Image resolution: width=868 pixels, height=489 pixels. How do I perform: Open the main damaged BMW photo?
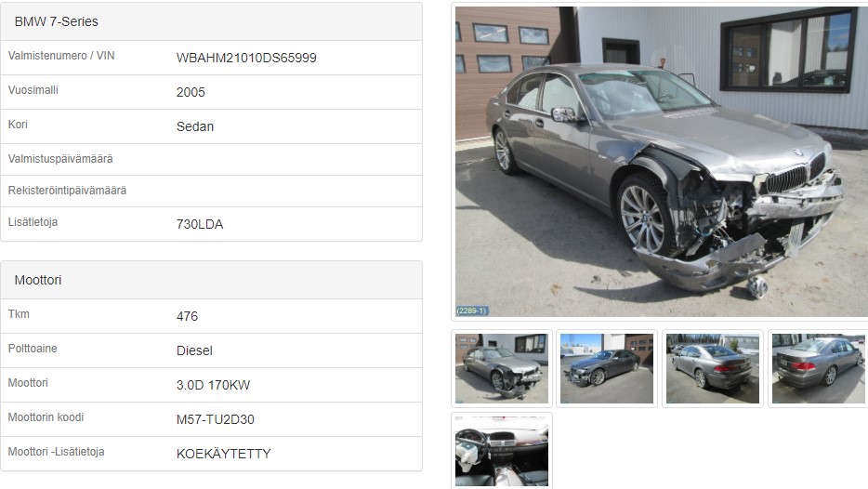coord(662,162)
